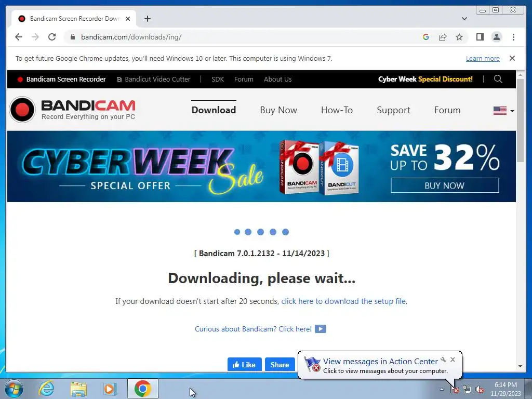Show hidden tray icons arrow

442,389
